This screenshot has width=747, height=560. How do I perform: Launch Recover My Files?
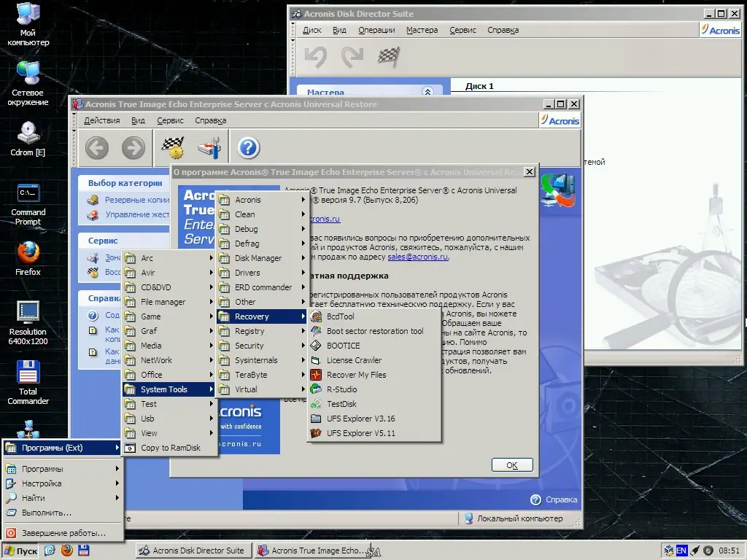pyautogui.click(x=374, y=375)
